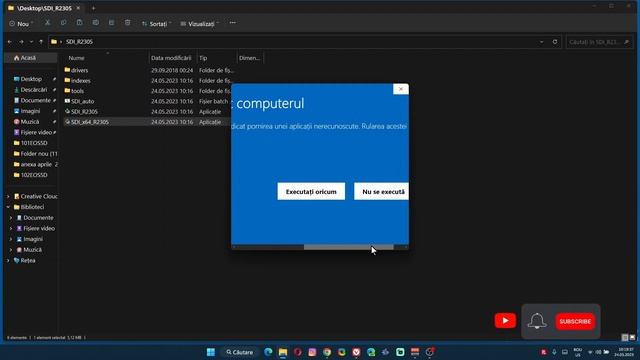Viewport: 640px width, 360px height.
Task: Click the Paste icon in toolbar
Action: tap(79, 23)
